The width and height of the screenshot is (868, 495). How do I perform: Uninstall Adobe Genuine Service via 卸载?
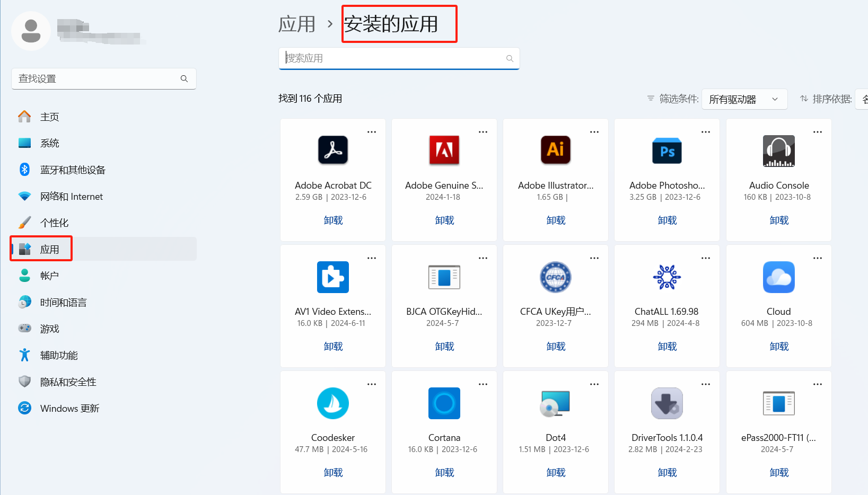pos(444,220)
